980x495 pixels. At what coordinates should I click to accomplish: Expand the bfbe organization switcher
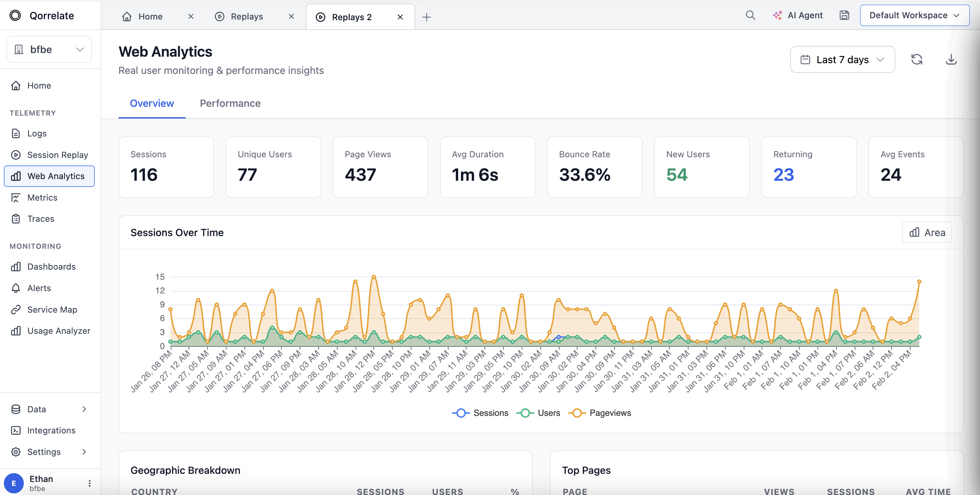point(49,49)
